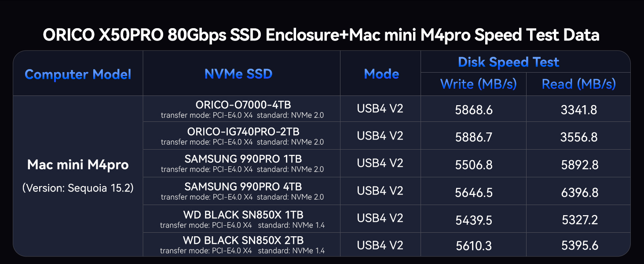Select the Read (MB/s) subheader

(579, 84)
